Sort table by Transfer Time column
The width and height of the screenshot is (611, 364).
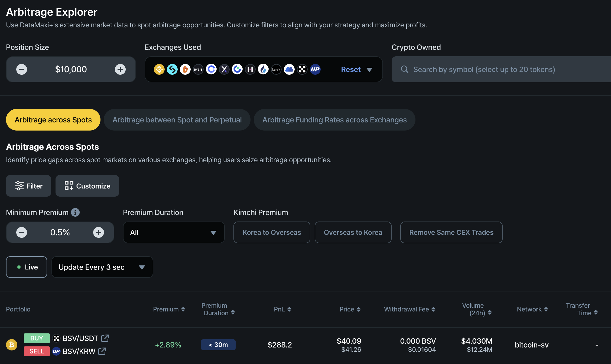[x=582, y=309]
